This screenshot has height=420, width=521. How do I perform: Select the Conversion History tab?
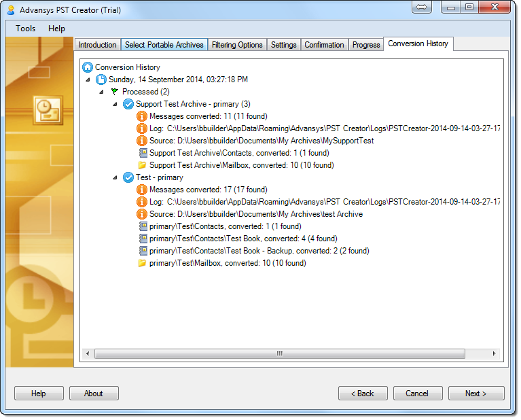coord(418,44)
